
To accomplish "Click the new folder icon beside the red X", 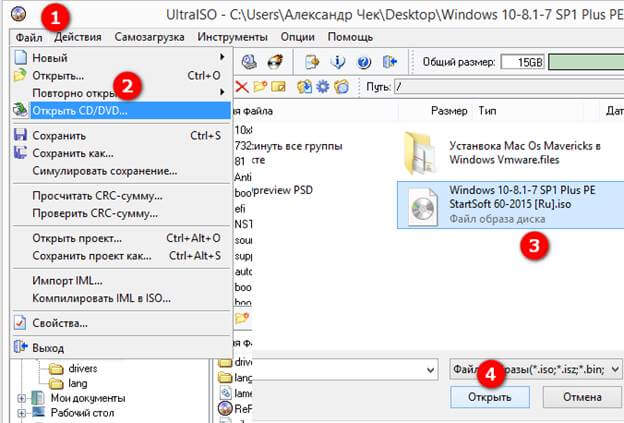I will pyautogui.click(x=260, y=86).
